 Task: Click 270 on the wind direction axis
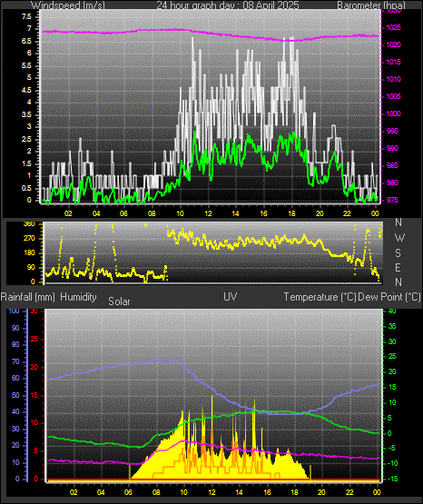tap(30, 239)
